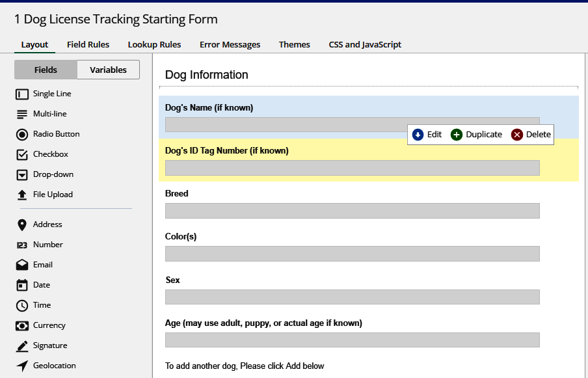Open the Field Rules tab
Viewport: 588px width, 378px height.
pyautogui.click(x=88, y=45)
